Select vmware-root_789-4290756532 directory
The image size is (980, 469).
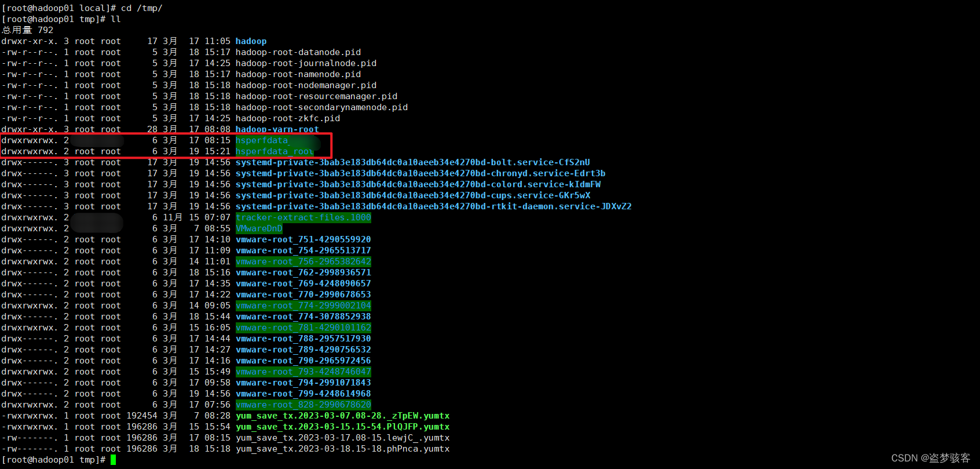coord(303,350)
